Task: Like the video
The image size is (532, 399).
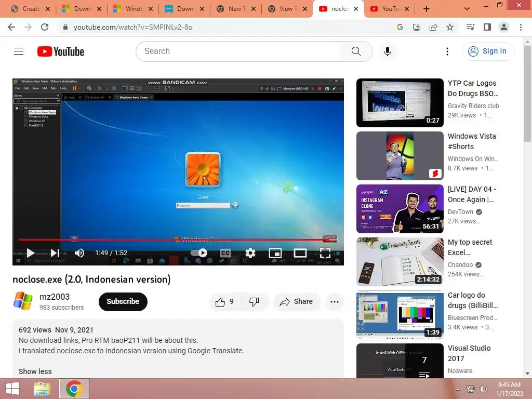Action: point(224,302)
